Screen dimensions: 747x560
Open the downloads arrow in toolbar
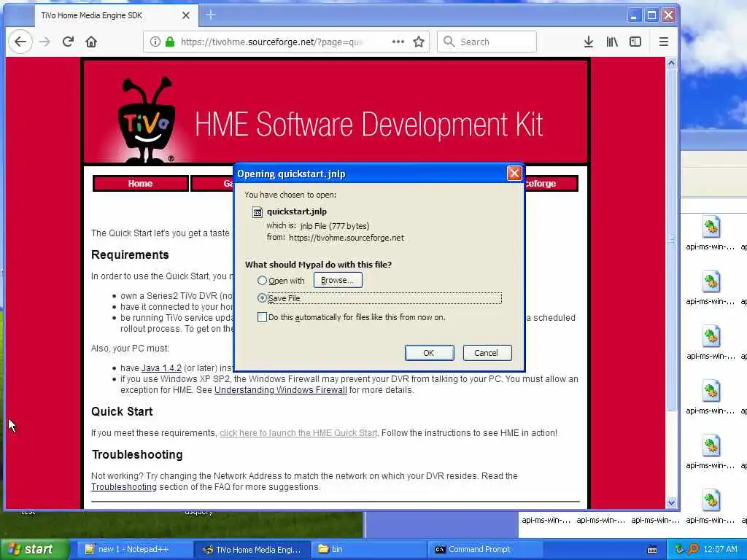point(589,42)
